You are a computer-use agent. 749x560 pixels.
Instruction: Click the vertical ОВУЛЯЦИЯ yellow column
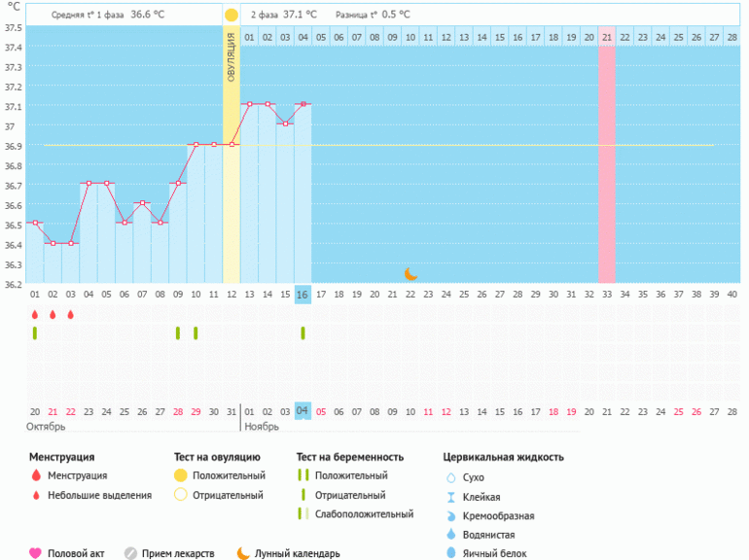click(232, 87)
